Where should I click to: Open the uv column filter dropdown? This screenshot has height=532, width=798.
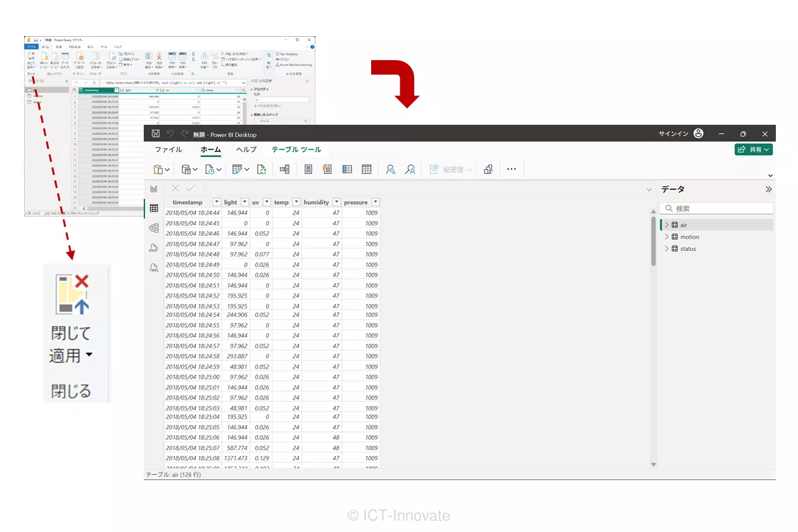pos(267,202)
